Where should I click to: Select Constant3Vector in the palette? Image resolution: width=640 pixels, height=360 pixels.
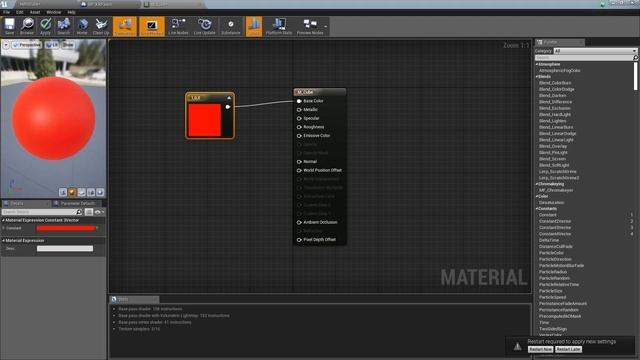pyautogui.click(x=555, y=227)
